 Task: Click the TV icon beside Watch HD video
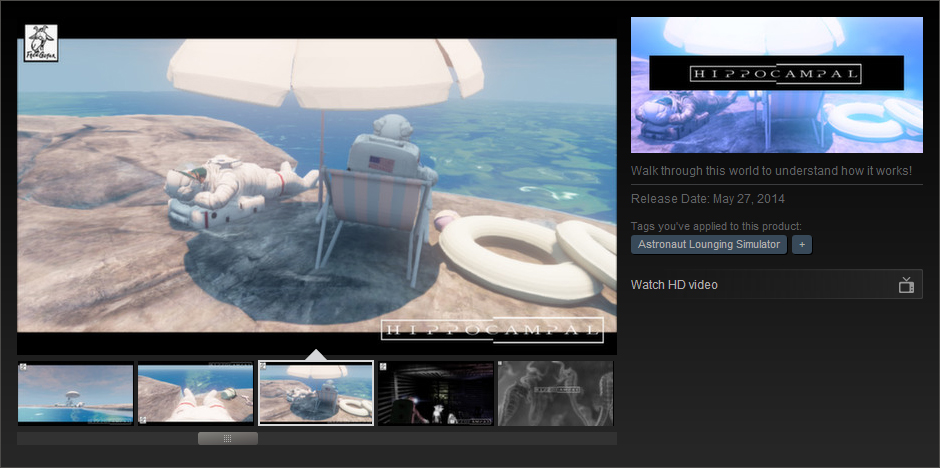[x=906, y=285]
